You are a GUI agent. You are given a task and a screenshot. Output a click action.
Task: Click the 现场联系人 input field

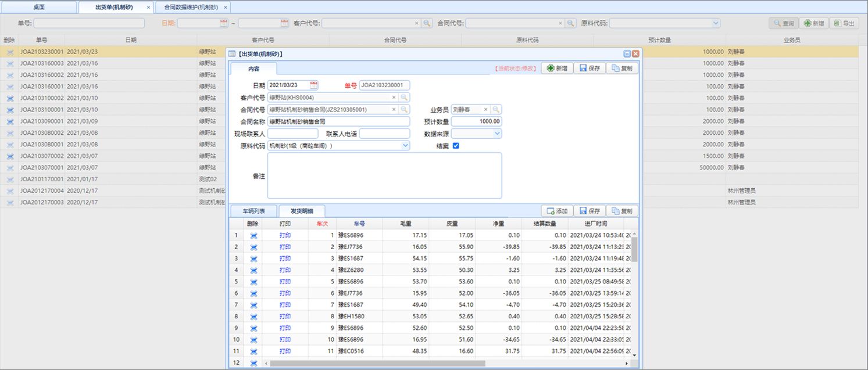(292, 134)
